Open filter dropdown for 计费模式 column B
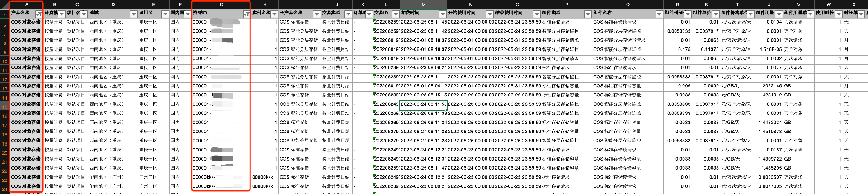Viewport: 868px width, 194px height. click(61, 14)
